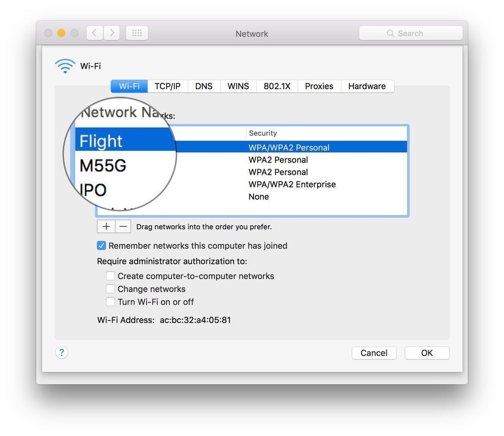504x436 pixels.
Task: Switch to the TCP/IP tab
Action: coord(168,86)
